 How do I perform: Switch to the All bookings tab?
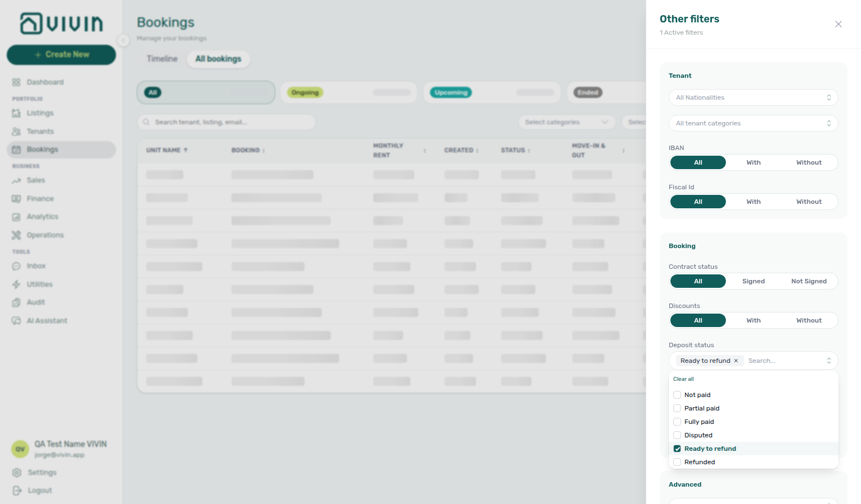pos(218,59)
